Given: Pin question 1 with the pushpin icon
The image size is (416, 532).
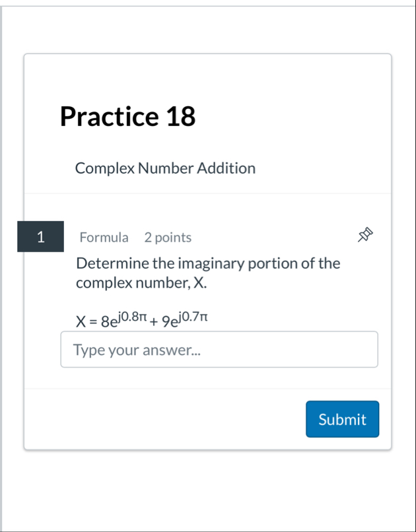Looking at the screenshot, I should 365,235.
